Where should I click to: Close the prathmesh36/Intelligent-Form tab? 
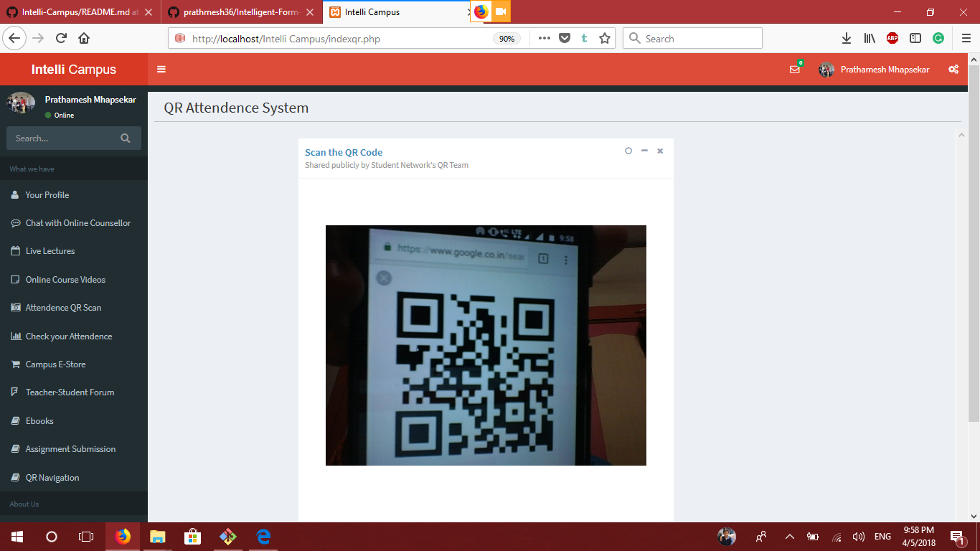click(310, 12)
